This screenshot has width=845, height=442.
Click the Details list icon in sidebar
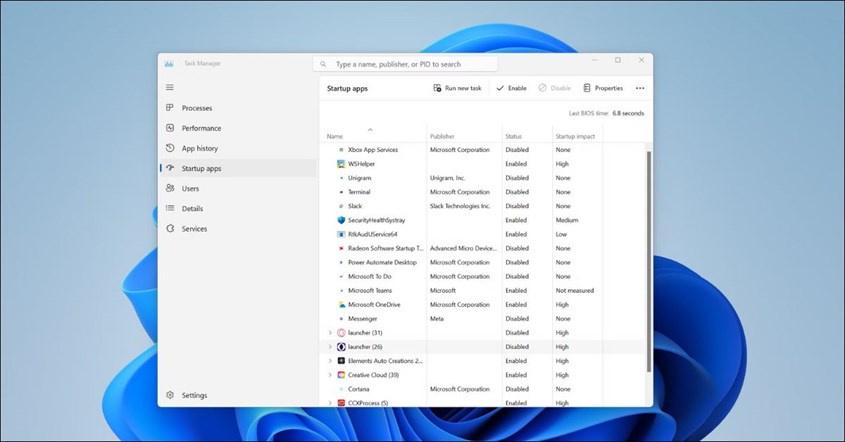tap(170, 208)
